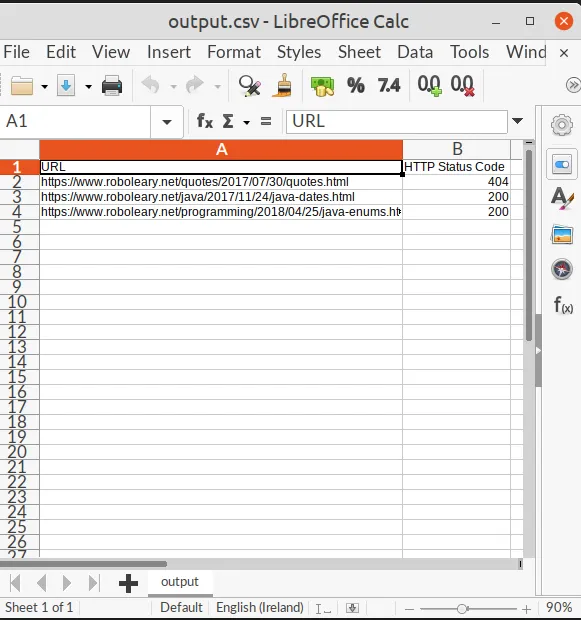Select column A header
The width and height of the screenshot is (581, 620).
221,149
